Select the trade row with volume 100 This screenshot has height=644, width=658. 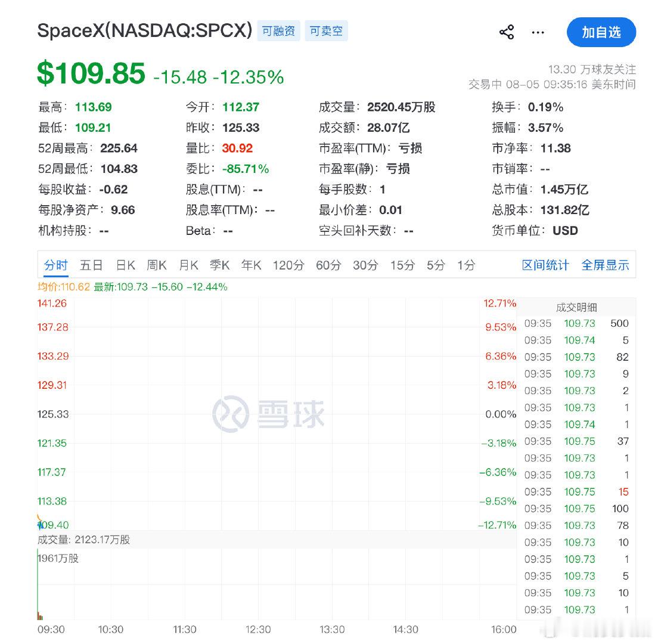(x=576, y=509)
